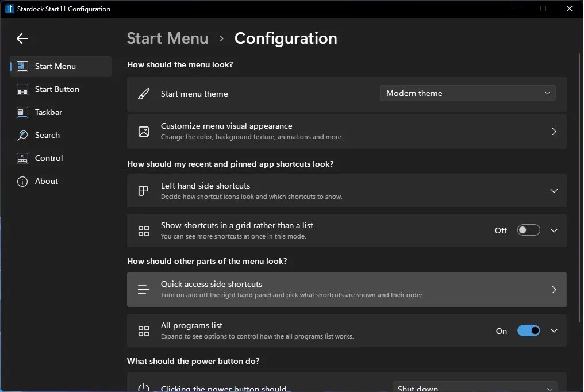The image size is (584, 392).
Task: Click the Stardock Start11 title bar app icon
Action: coord(9,9)
